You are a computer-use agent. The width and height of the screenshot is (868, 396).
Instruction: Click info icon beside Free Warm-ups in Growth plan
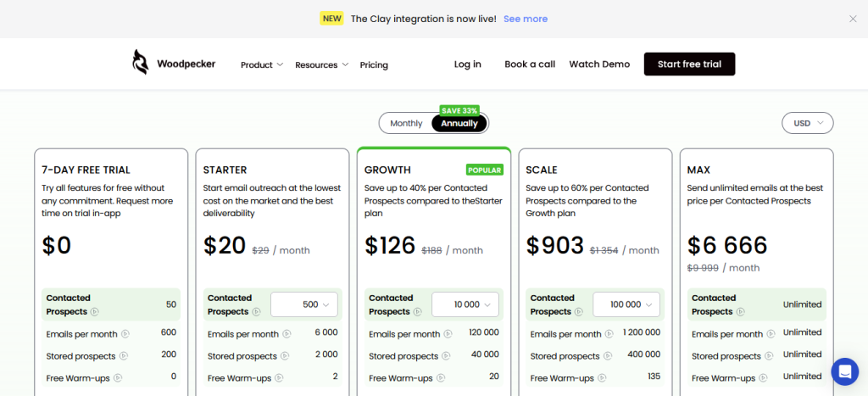coord(440,378)
